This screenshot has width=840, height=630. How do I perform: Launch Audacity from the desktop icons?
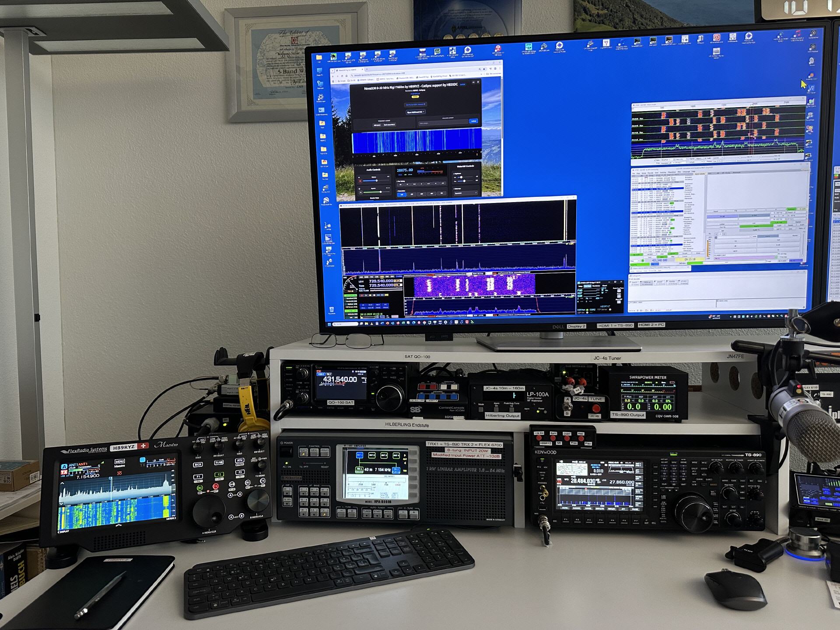(812, 75)
